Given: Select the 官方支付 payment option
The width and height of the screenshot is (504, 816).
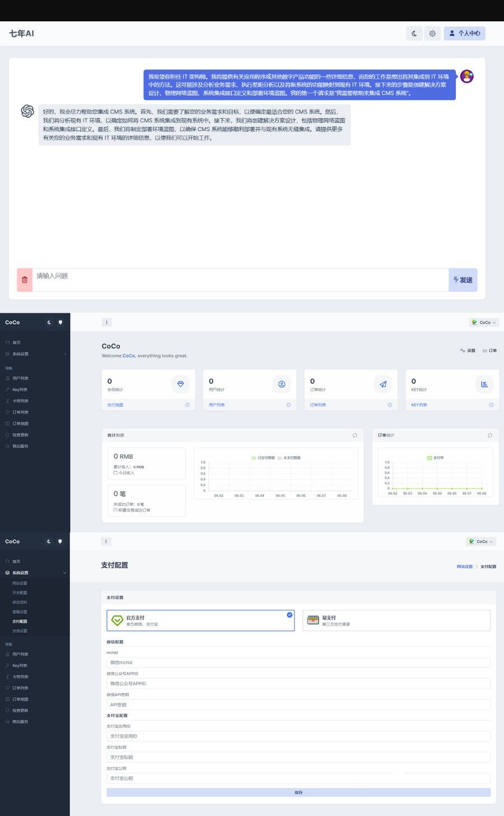Looking at the screenshot, I should [x=201, y=620].
